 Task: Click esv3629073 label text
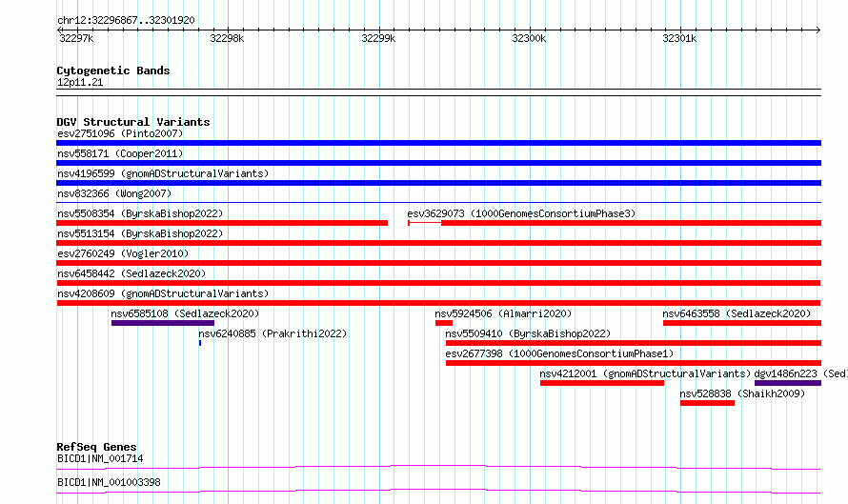point(521,213)
